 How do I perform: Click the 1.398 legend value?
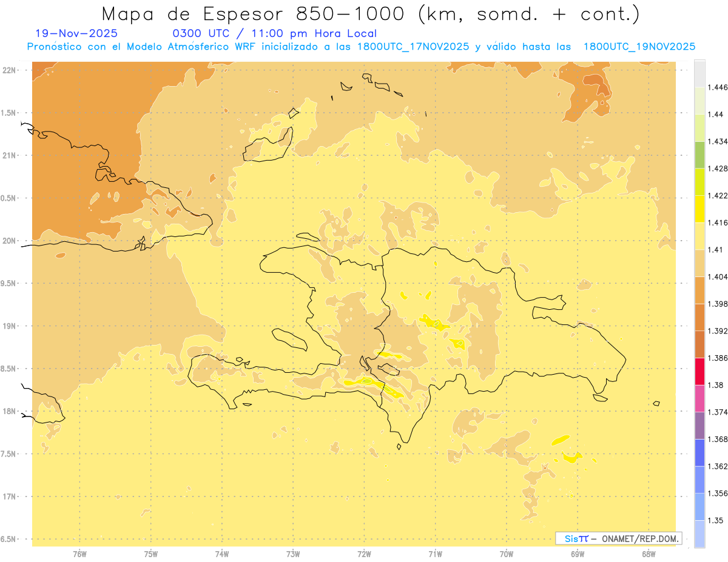coord(718,304)
